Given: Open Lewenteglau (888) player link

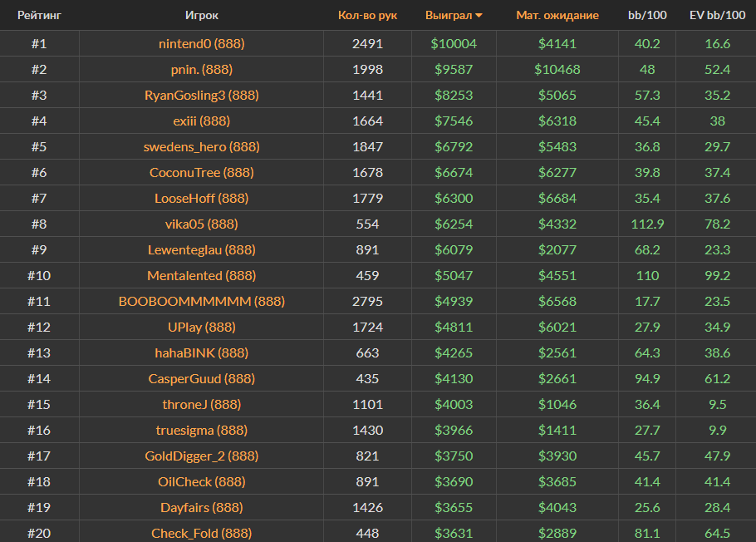Looking at the screenshot, I should click(201, 249).
